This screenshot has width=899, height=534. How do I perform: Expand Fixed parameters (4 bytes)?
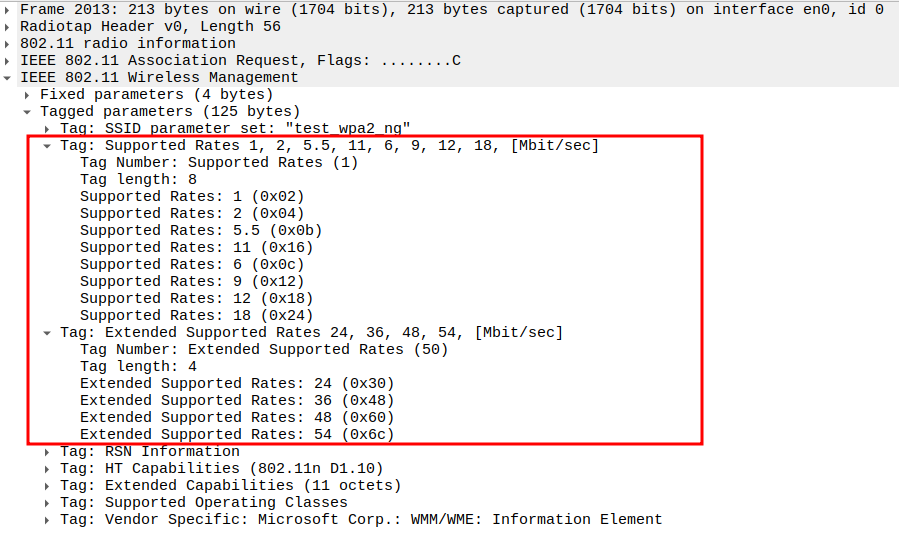(28, 94)
